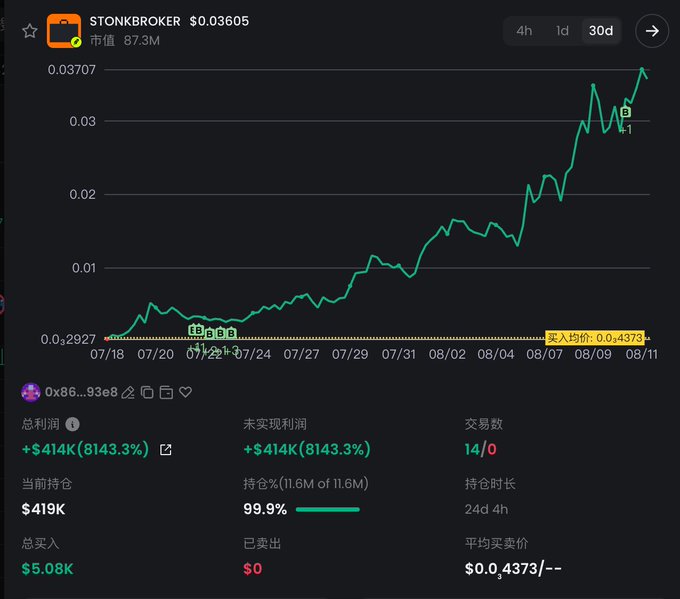Copy the wallet address
This screenshot has width=680, height=599.
pos(147,393)
